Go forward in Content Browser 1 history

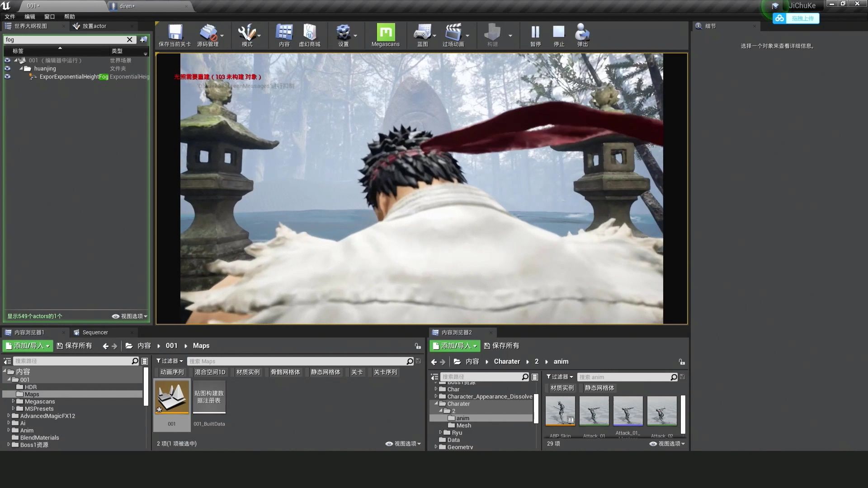click(114, 346)
